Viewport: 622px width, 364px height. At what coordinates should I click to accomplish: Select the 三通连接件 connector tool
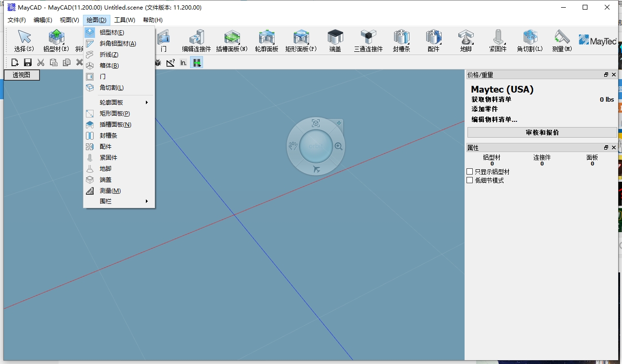pos(368,40)
